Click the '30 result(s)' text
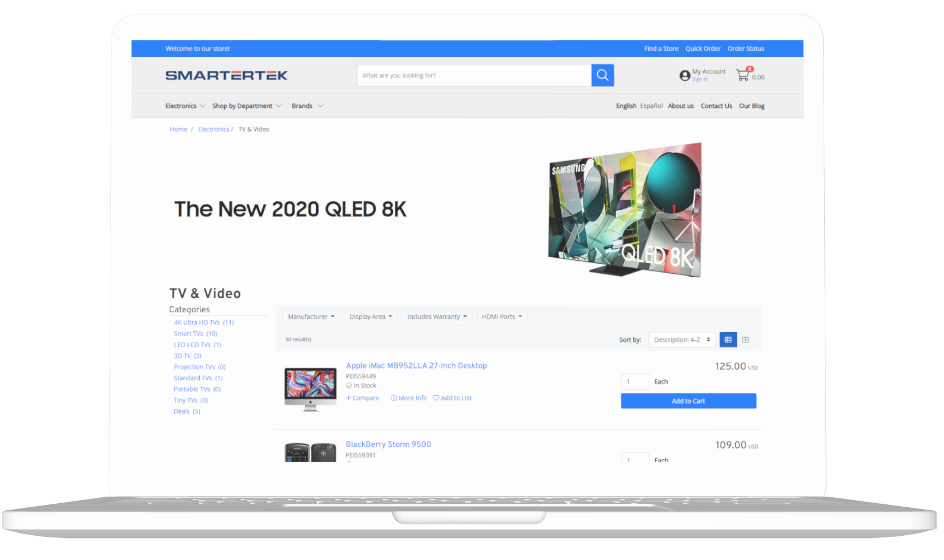This screenshot has height=560, width=944. point(298,340)
